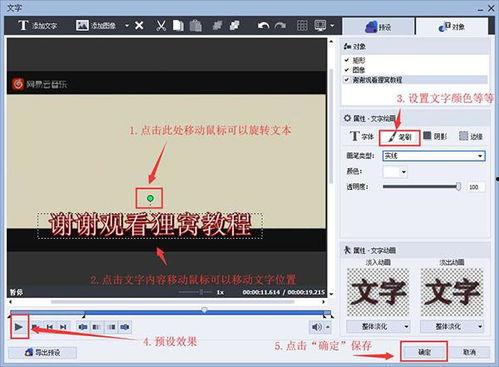Click the 确定 button to save
The height and width of the screenshot is (367, 499).
click(424, 352)
